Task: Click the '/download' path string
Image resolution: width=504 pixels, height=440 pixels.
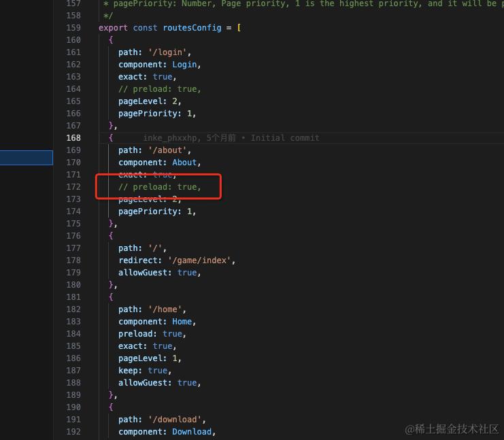Action: pyautogui.click(x=174, y=420)
